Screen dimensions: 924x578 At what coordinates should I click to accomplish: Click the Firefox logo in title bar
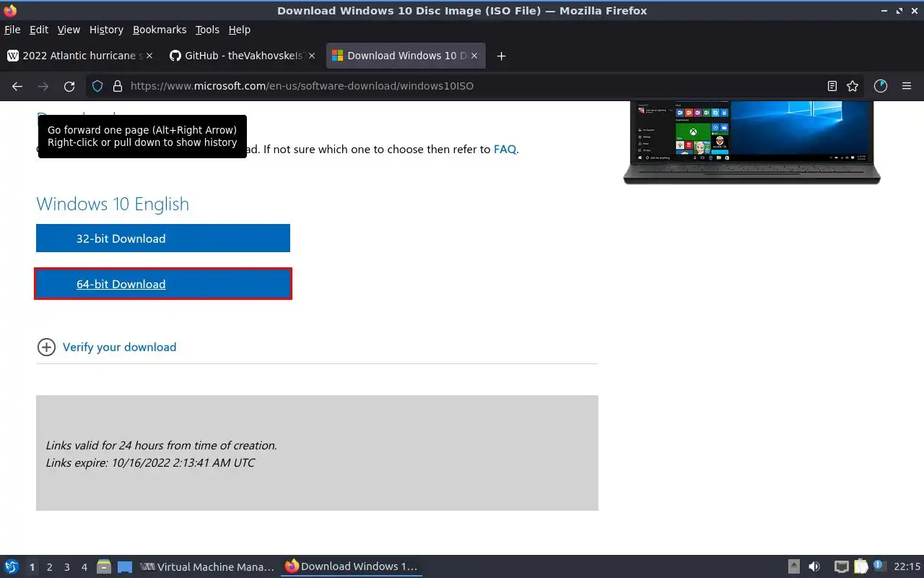point(10,10)
